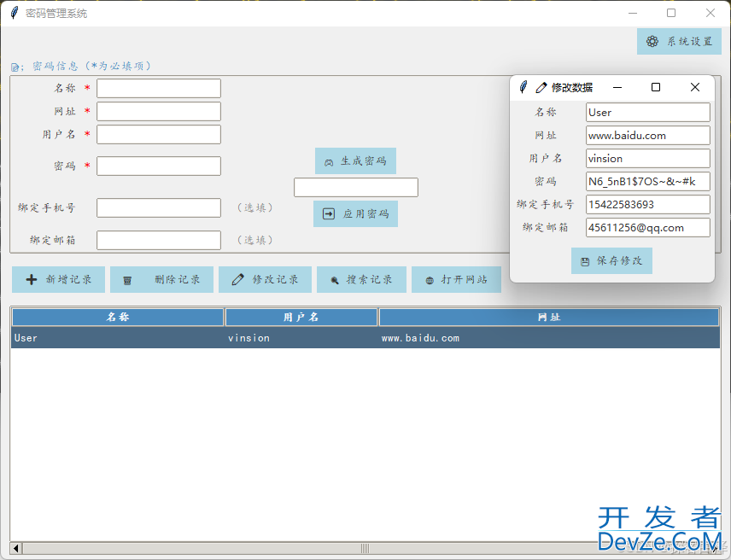This screenshot has height=560, width=731.
Task: Minimize the 密码管理系统 main window
Action: point(633,13)
